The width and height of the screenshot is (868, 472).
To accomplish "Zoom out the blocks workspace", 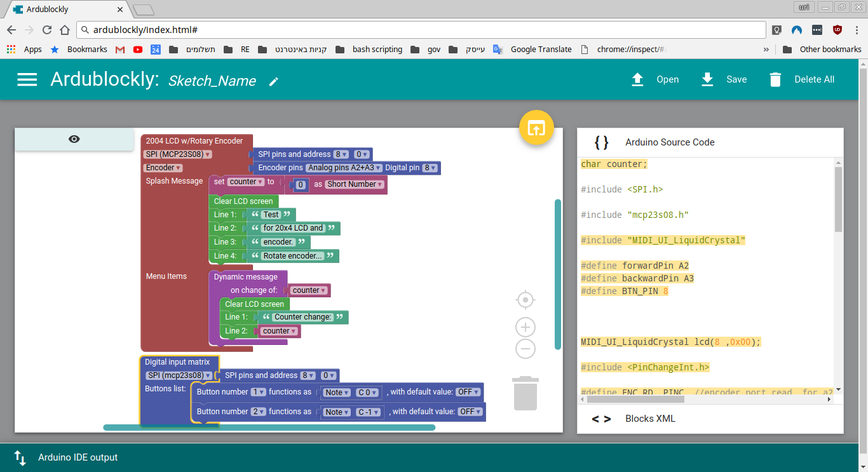I will [x=525, y=349].
